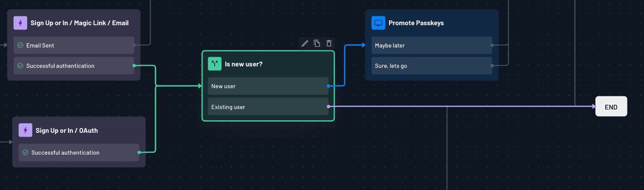Click check icon beside OAuth Successful authentication
The width and height of the screenshot is (644, 190).
(x=25, y=153)
